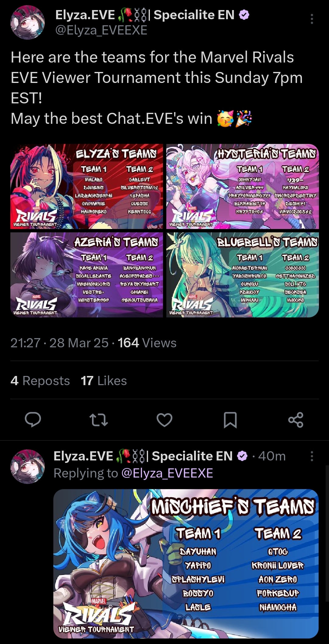The image size is (329, 644).
Task: Tap the verified badge beside Specialite EN
Action: [244, 15]
